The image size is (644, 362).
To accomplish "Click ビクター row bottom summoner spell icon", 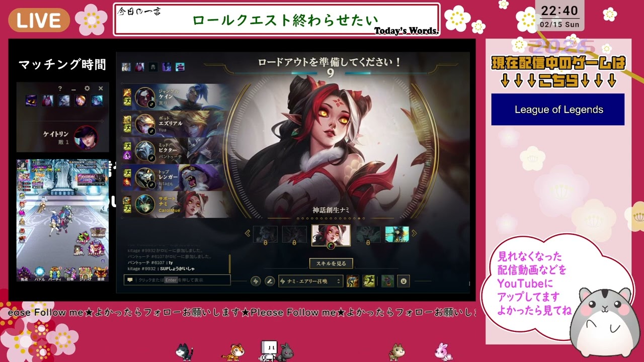I will [x=128, y=155].
